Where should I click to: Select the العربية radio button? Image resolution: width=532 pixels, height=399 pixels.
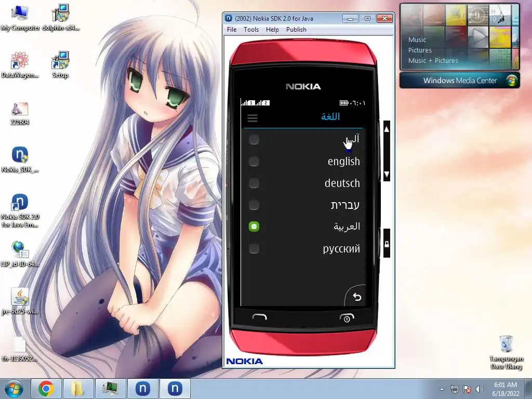tap(254, 227)
